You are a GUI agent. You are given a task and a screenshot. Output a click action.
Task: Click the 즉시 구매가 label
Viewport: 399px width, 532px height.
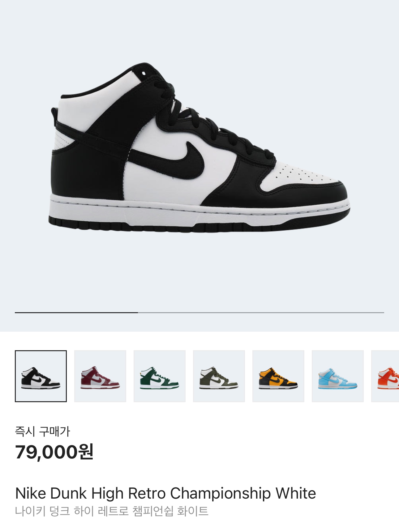click(43, 431)
